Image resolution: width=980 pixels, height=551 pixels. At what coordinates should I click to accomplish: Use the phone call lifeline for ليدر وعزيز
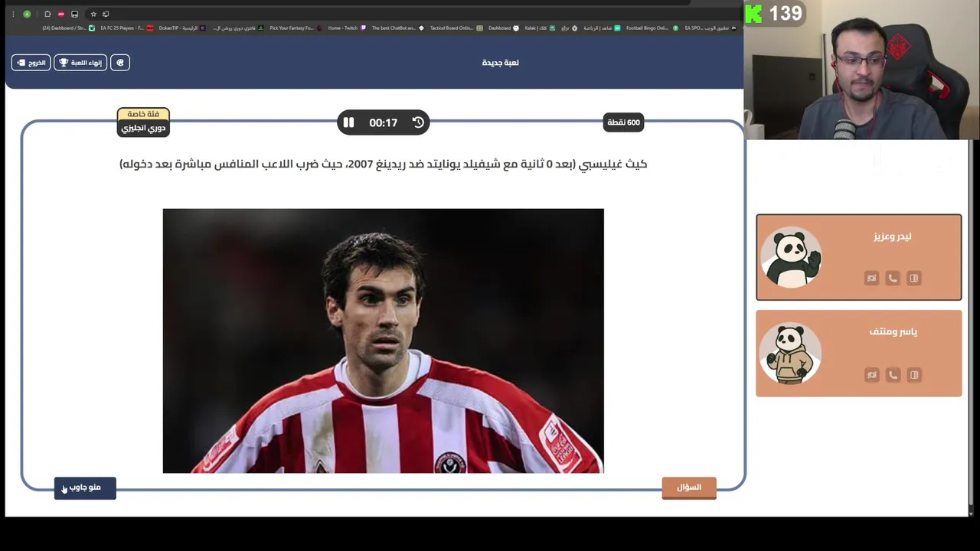click(x=893, y=279)
